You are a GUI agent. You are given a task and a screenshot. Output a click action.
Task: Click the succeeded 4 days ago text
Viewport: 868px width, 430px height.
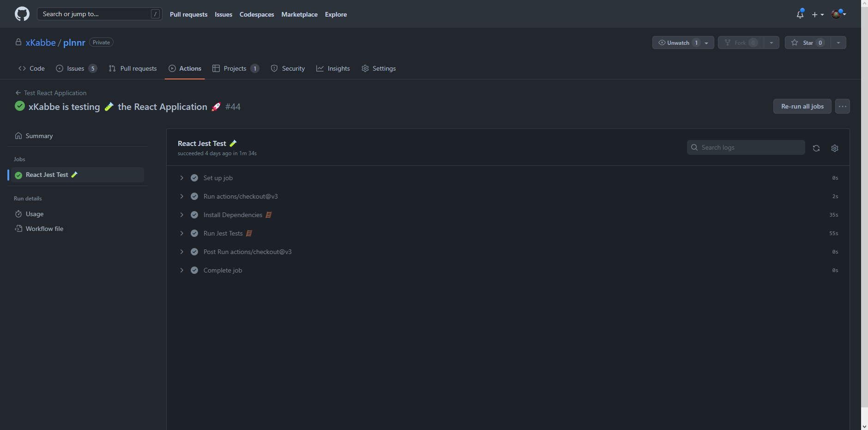217,153
